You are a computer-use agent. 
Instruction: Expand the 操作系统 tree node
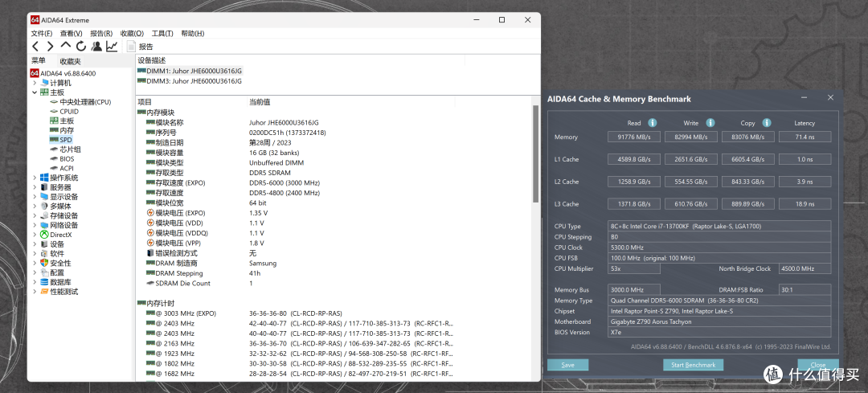(35, 178)
